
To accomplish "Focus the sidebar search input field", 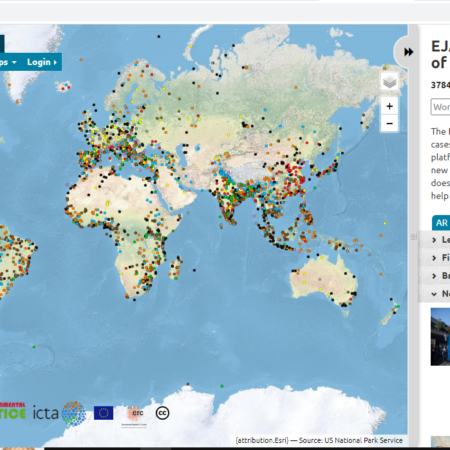I will [x=440, y=107].
